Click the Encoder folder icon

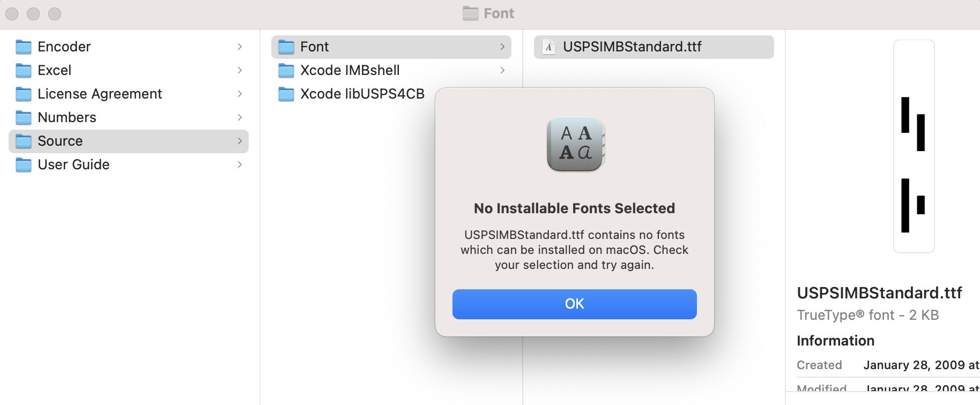point(24,47)
